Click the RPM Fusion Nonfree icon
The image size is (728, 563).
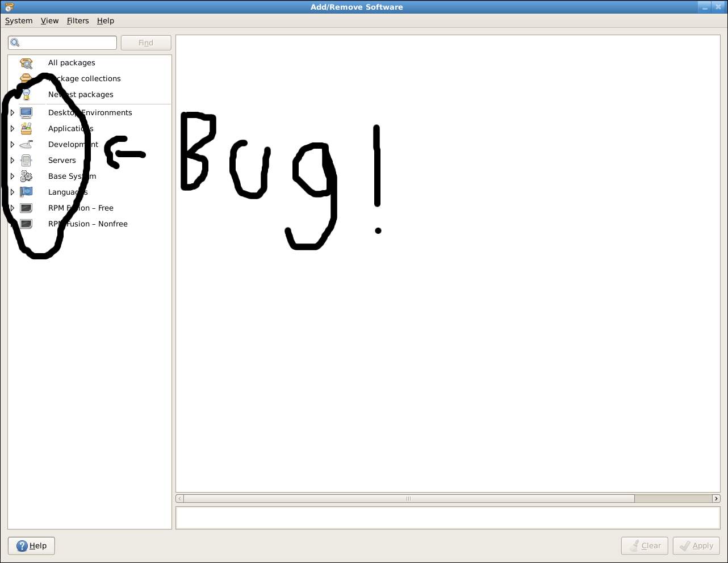click(26, 224)
